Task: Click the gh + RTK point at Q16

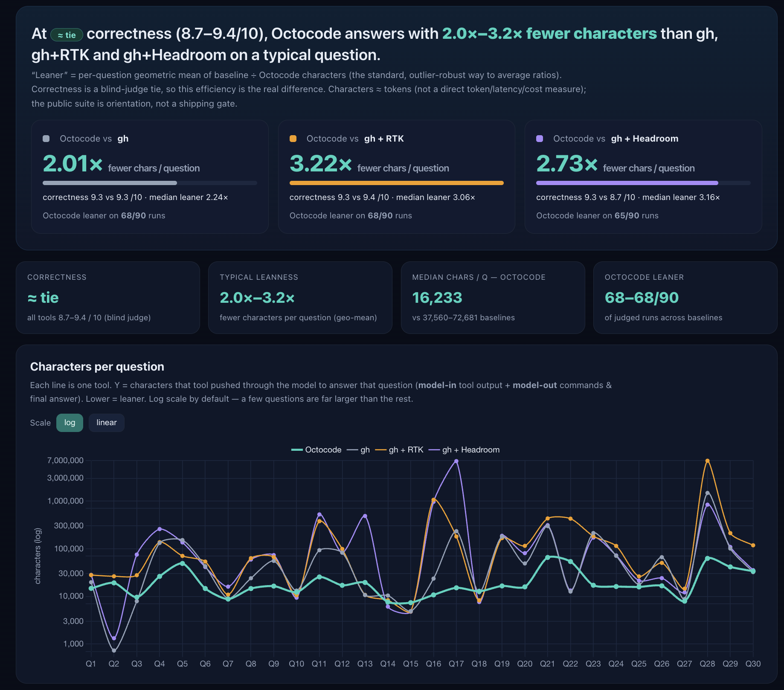Action: click(x=433, y=499)
